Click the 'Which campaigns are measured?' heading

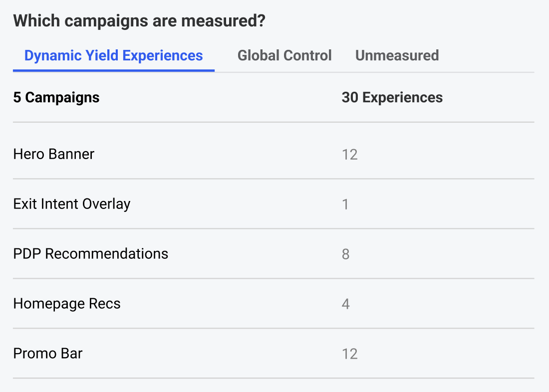[139, 20]
